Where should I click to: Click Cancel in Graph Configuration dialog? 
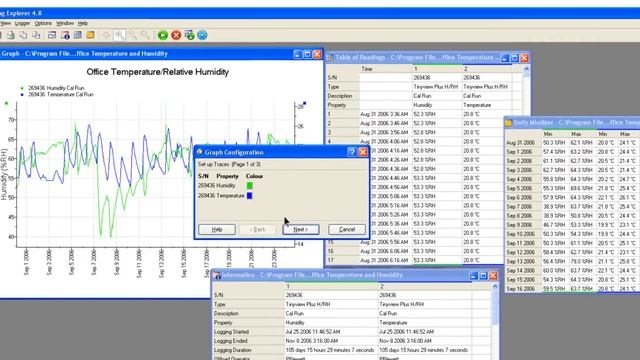[347, 229]
